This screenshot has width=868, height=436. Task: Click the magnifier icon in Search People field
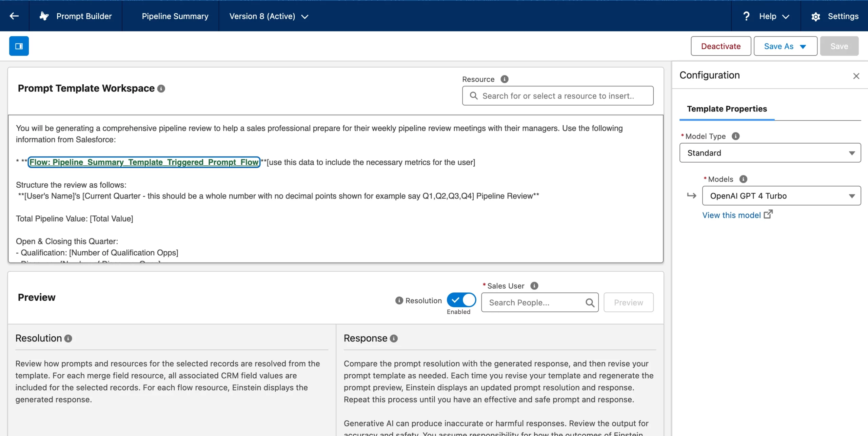pos(590,302)
